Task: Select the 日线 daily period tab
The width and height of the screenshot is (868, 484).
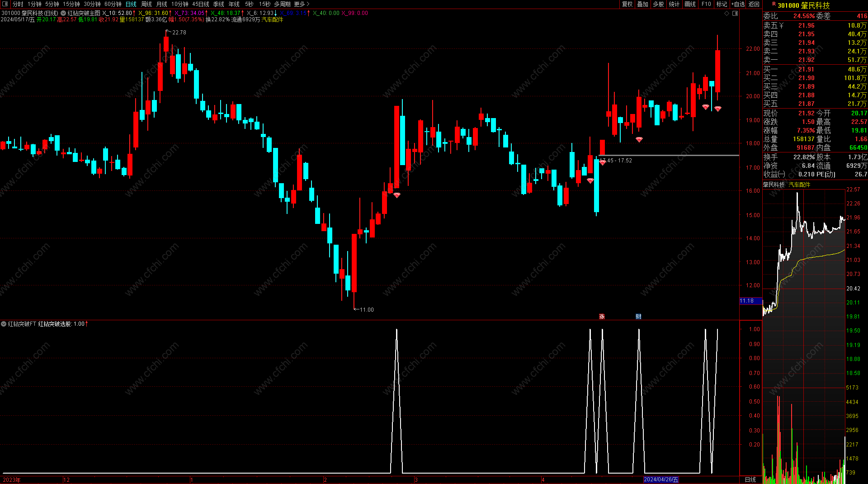Action: pos(131,4)
